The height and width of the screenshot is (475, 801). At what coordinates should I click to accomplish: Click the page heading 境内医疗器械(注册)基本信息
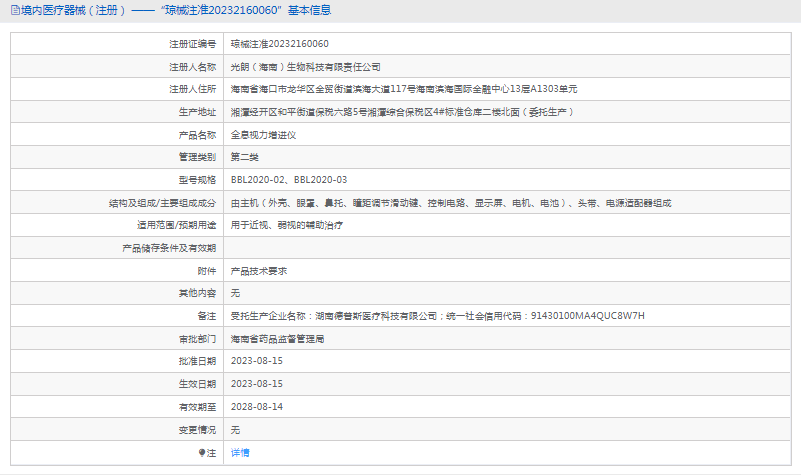[176, 10]
